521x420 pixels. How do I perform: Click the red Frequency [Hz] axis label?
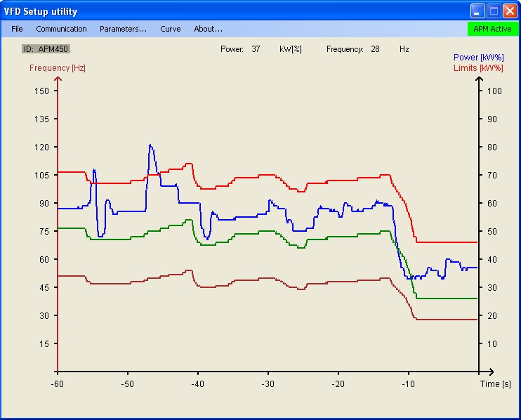point(58,68)
